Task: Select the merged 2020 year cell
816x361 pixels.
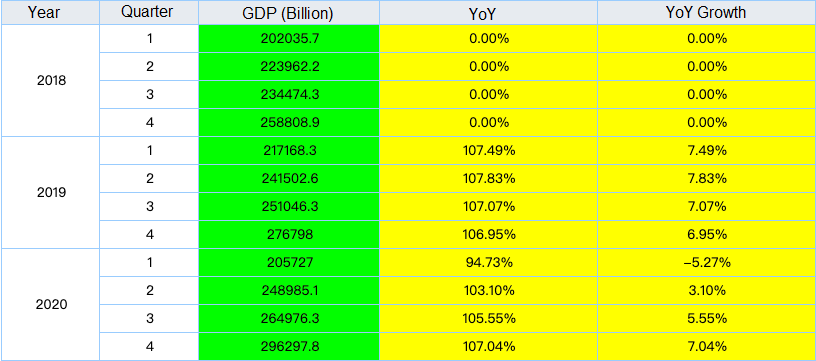Action: [x=50, y=304]
